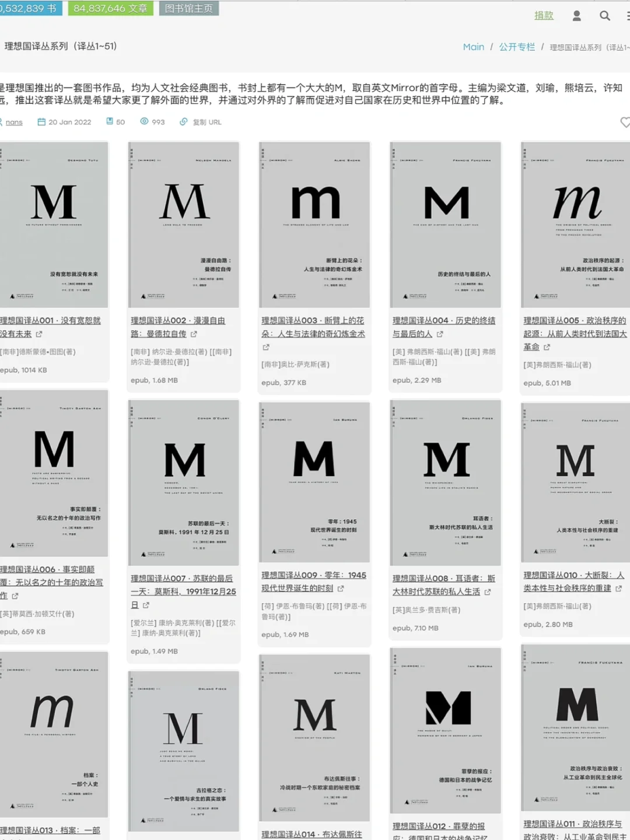Click external link icon for 译丛006
This screenshot has width=630, height=840.
coord(15,596)
